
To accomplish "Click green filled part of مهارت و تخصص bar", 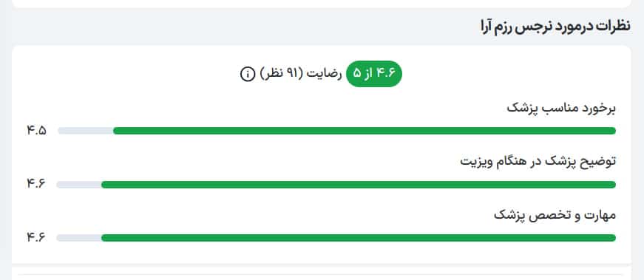I will (x=359, y=238).
